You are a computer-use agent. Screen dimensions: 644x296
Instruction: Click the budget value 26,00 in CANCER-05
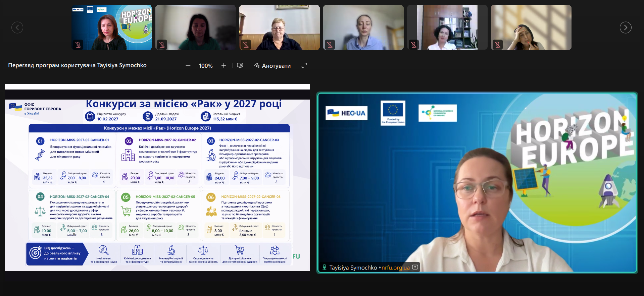(134, 231)
